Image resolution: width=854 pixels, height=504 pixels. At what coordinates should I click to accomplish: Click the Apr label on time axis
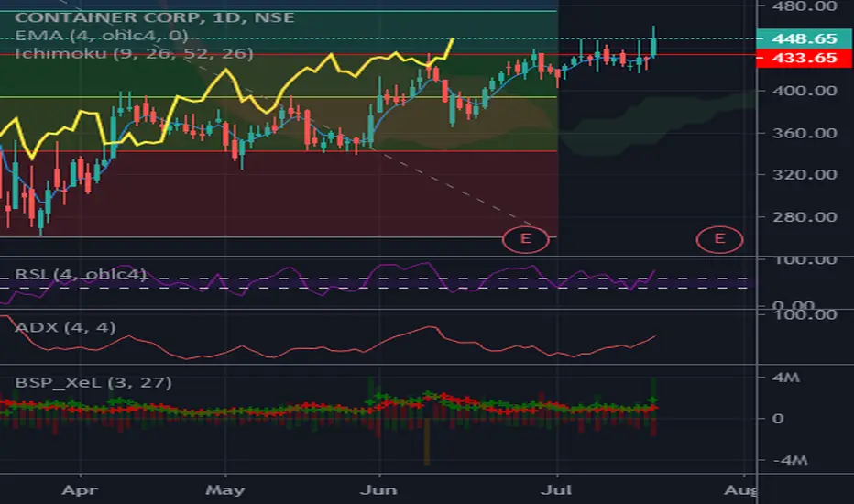[x=80, y=490]
